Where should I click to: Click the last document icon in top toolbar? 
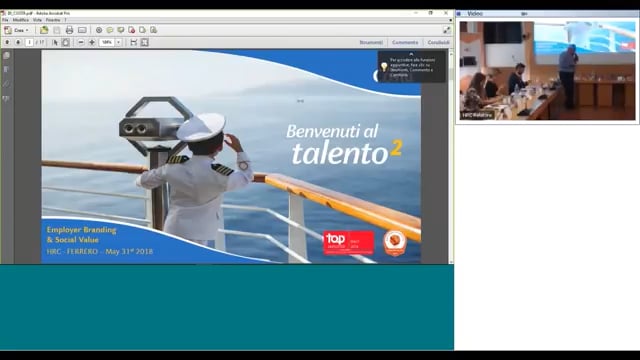153,30
